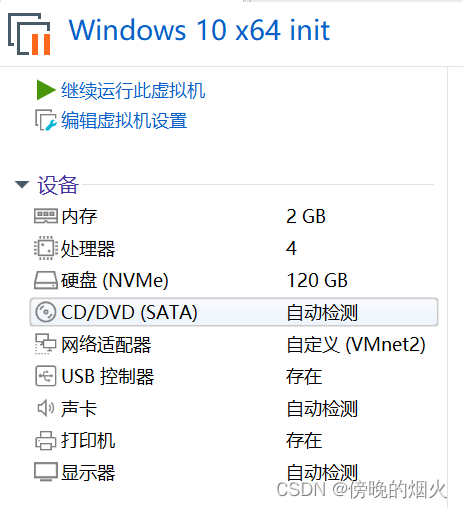Select the 打印机 device row
This screenshot has width=463, height=508.
234,440
